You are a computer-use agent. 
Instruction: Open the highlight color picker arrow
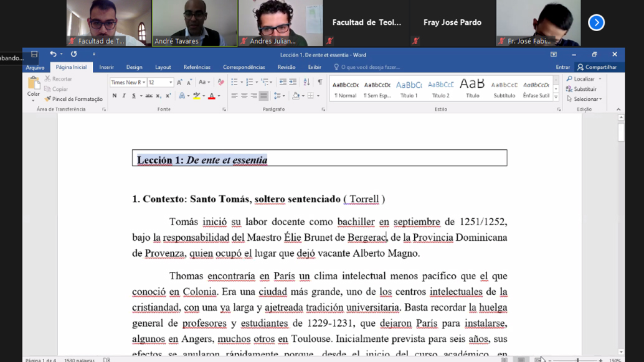(204, 96)
